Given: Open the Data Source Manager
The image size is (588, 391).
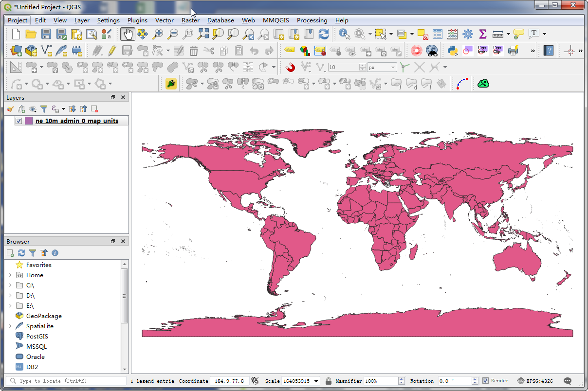Looking at the screenshot, I should click(x=16, y=50).
